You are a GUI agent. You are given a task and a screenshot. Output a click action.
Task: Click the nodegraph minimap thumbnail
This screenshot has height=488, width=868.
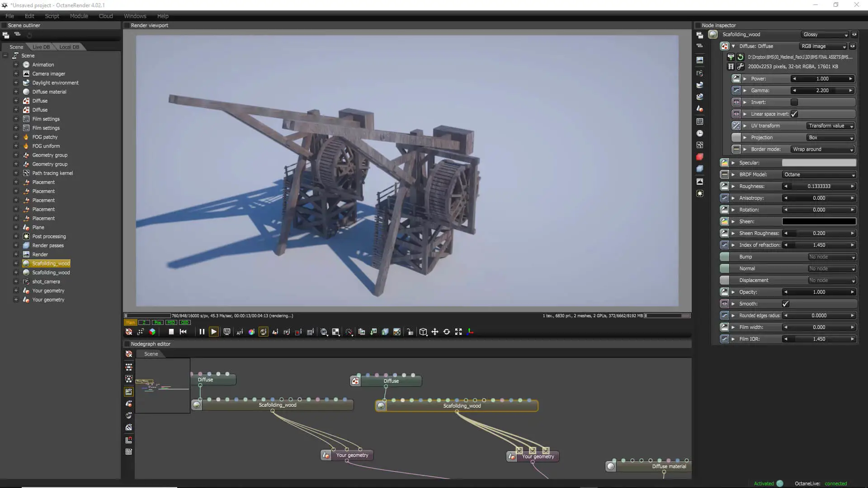pyautogui.click(x=162, y=385)
